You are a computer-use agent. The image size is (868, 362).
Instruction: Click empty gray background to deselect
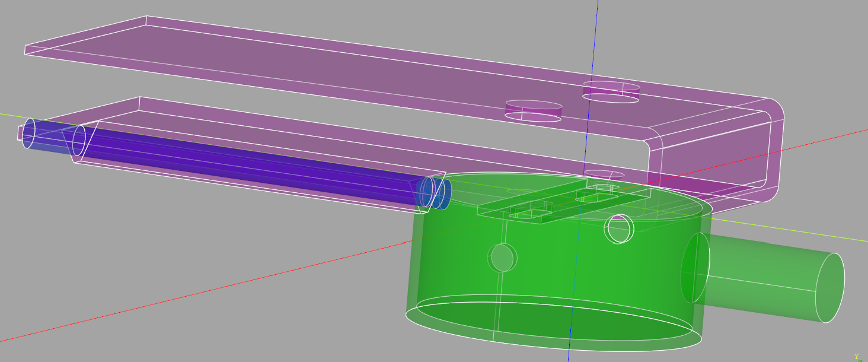(178, 267)
